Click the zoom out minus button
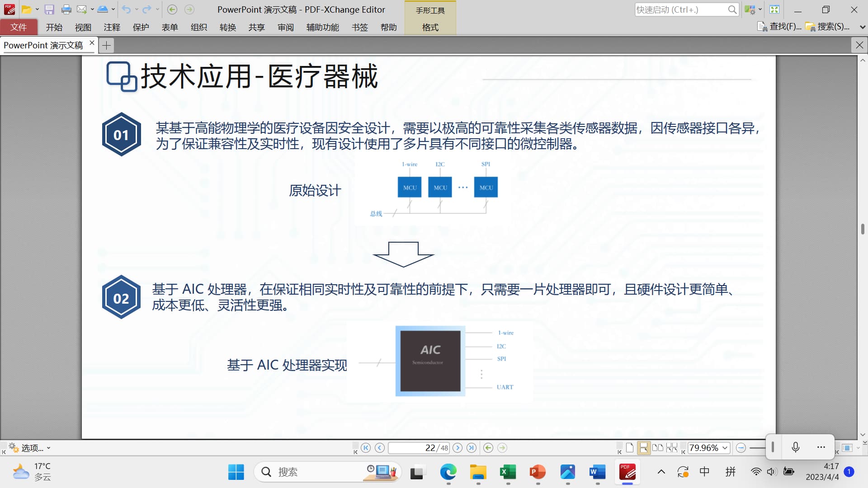Viewport: 868px width, 488px height. [x=741, y=448]
